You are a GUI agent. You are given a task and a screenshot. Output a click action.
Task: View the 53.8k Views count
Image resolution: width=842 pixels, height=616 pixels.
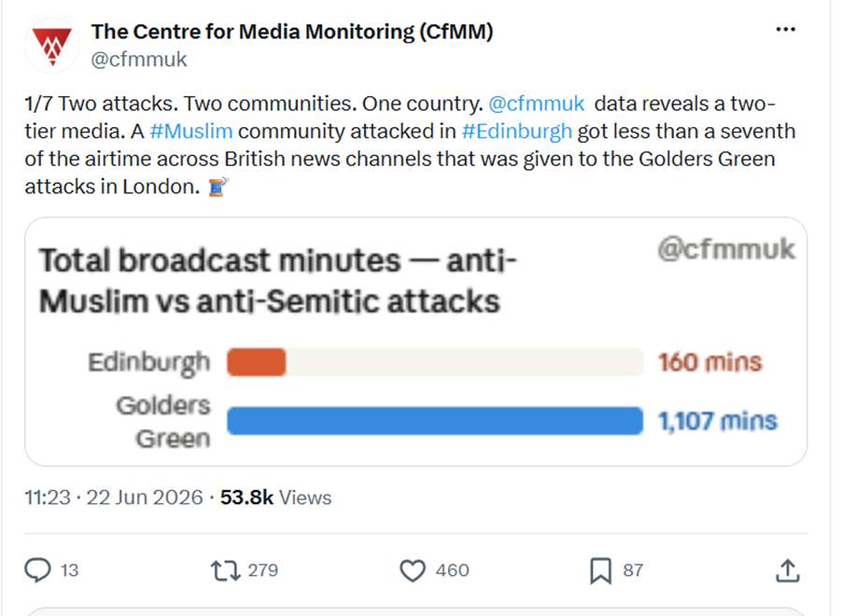tap(275, 497)
